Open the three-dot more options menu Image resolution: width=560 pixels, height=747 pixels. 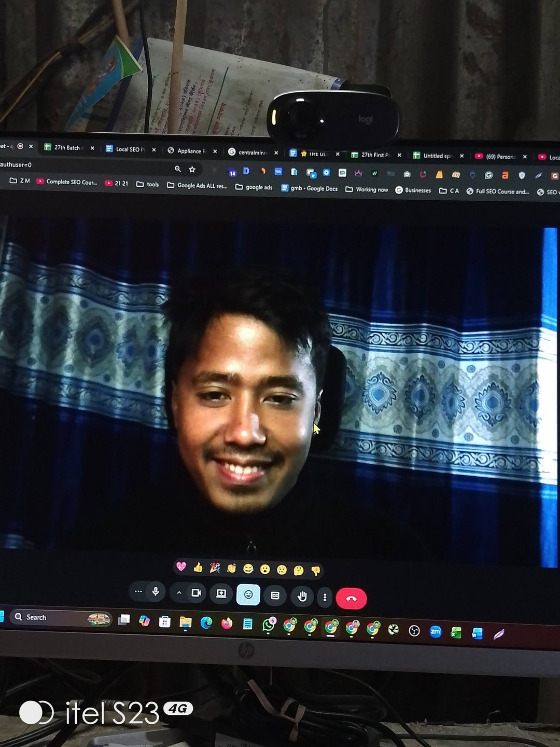pyautogui.click(x=325, y=598)
